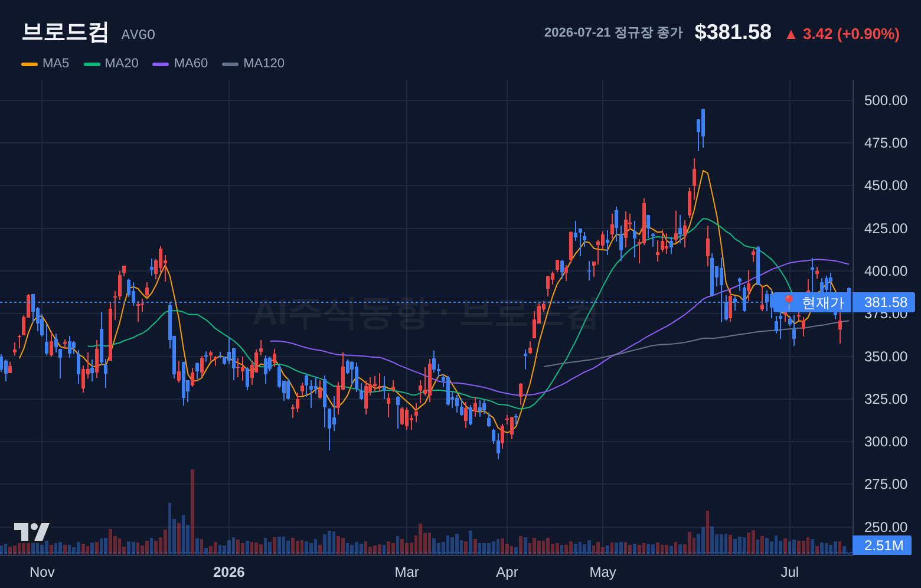Click the 425.00 price axis label
Viewport: 921px width, 588px height.
pos(886,228)
